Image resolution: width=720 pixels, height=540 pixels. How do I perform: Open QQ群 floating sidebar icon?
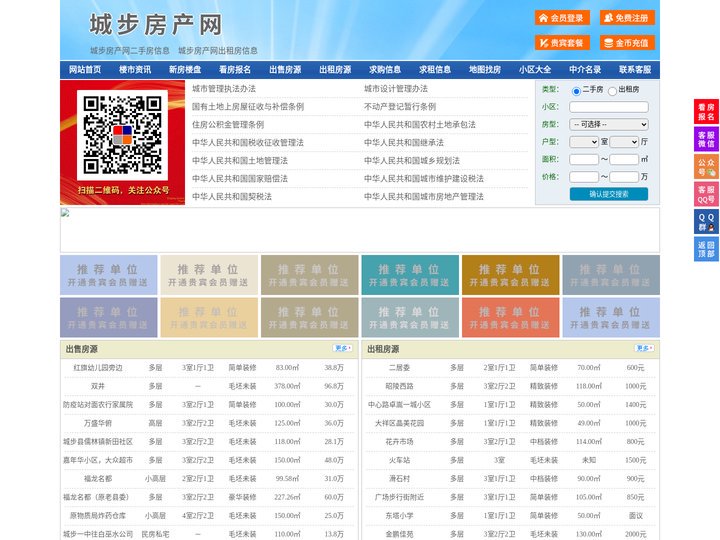click(706, 222)
